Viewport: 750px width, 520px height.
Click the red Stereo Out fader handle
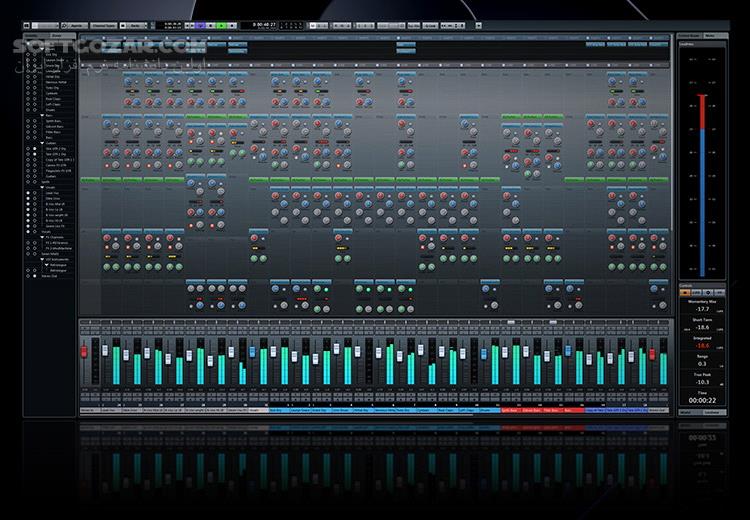click(652, 354)
